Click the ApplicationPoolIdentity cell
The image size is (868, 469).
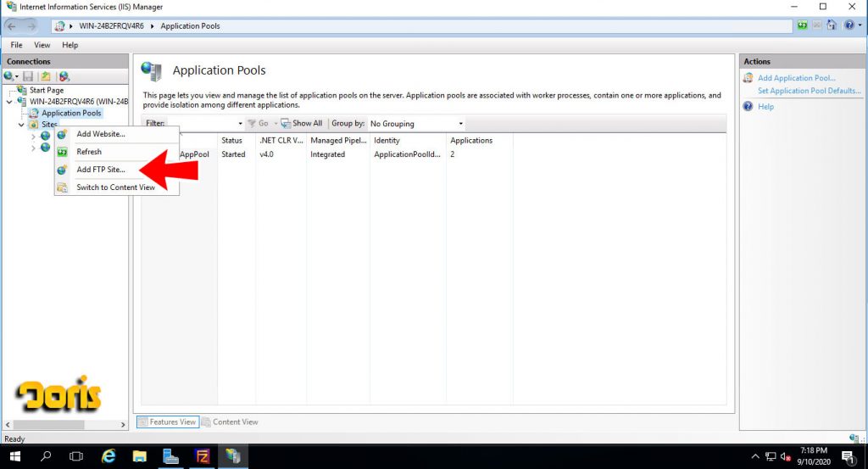click(x=407, y=154)
